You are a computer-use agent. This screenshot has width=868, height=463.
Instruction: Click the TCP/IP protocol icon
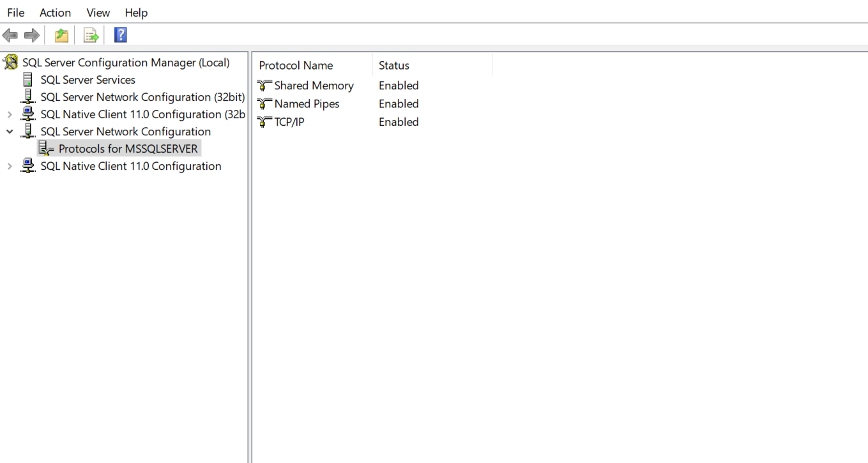[x=264, y=122]
